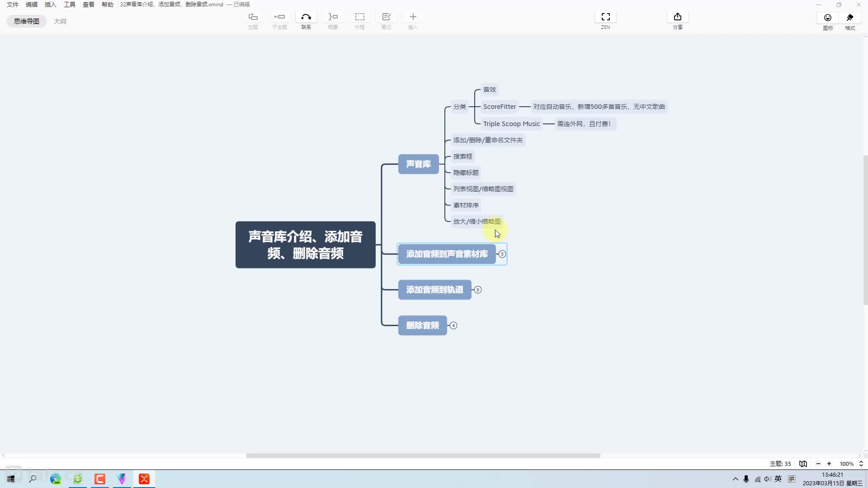Image resolution: width=868 pixels, height=488 pixels.
Task: Zoom out with the minus icon
Action: click(x=818, y=464)
